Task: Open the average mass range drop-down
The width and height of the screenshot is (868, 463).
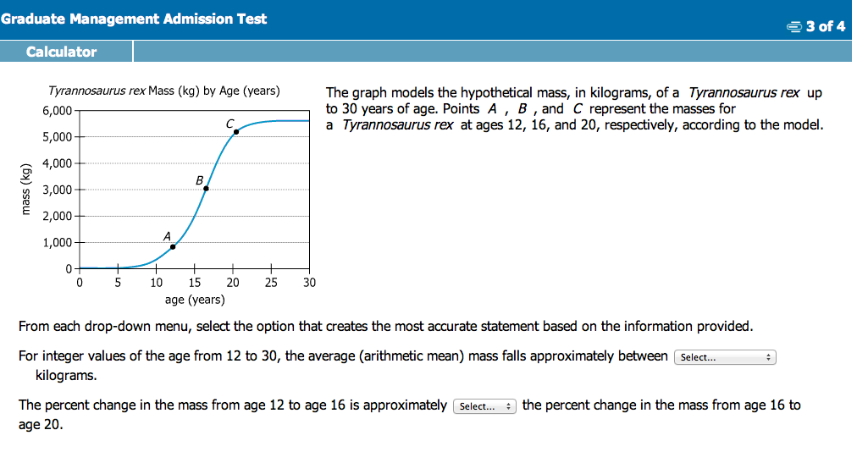Action: coord(725,357)
